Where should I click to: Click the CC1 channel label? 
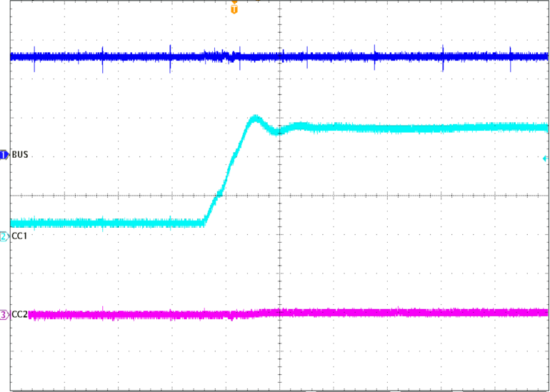[x=20, y=236]
